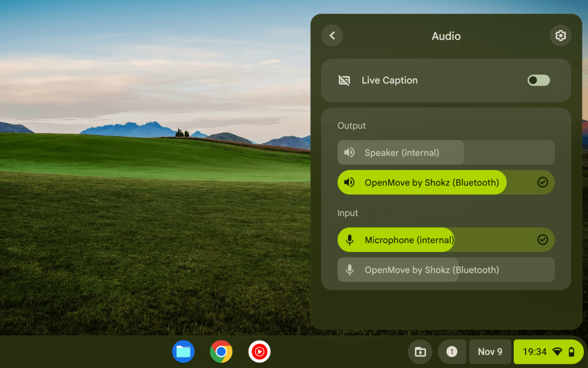This screenshot has height=368, width=588.
Task: Click the Live Caption icon
Action: [x=344, y=80]
